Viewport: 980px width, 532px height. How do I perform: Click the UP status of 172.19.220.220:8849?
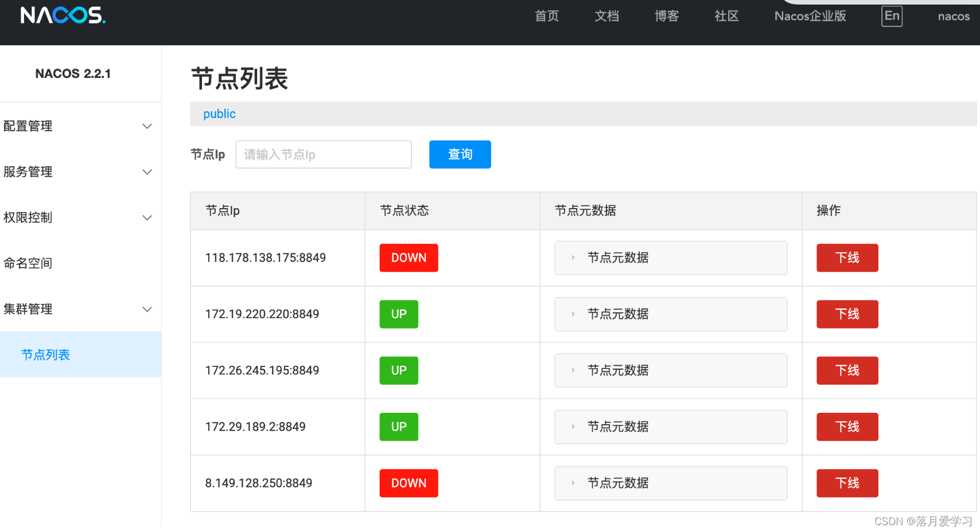pyautogui.click(x=399, y=314)
